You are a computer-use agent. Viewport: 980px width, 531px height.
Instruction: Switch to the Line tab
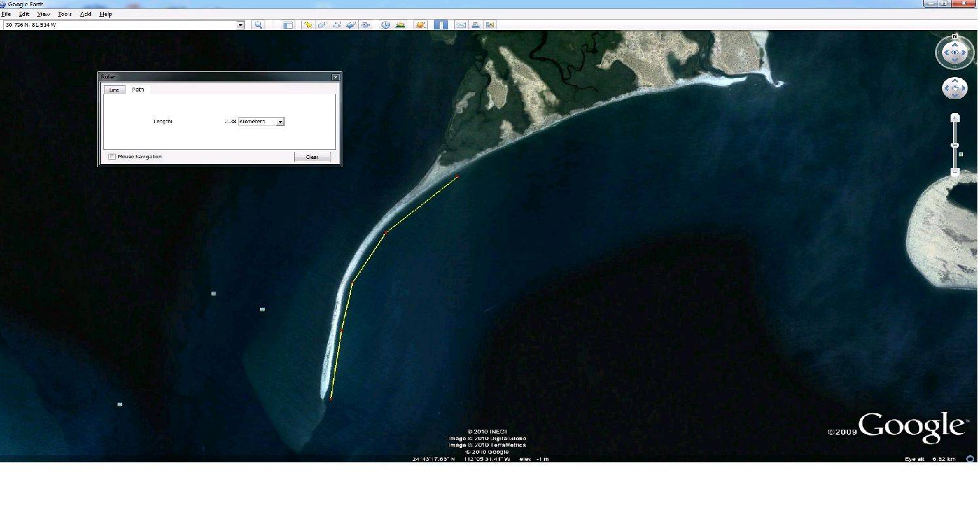[114, 90]
